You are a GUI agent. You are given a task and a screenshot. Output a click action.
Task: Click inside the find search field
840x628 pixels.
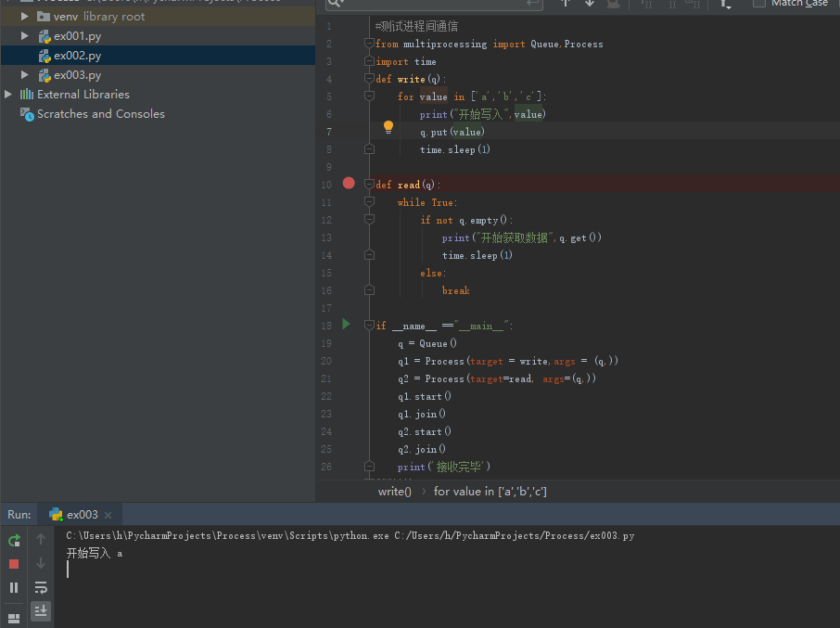(434, 3)
